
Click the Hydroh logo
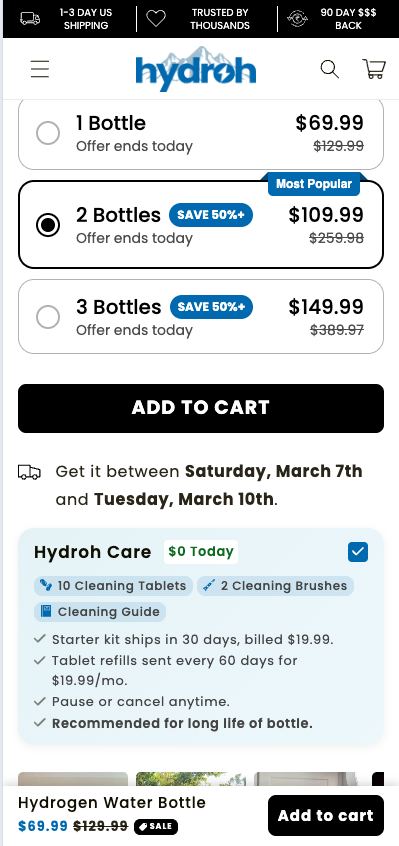click(x=196, y=69)
